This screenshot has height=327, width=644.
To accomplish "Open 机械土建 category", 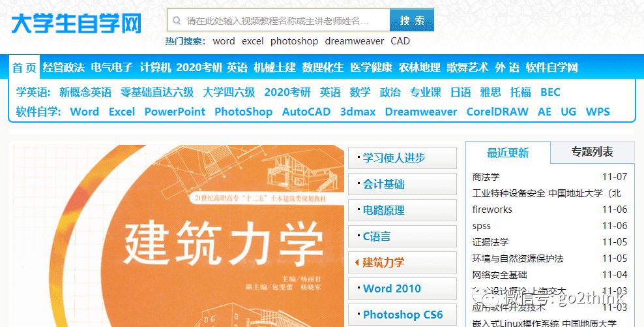I will point(275,67).
